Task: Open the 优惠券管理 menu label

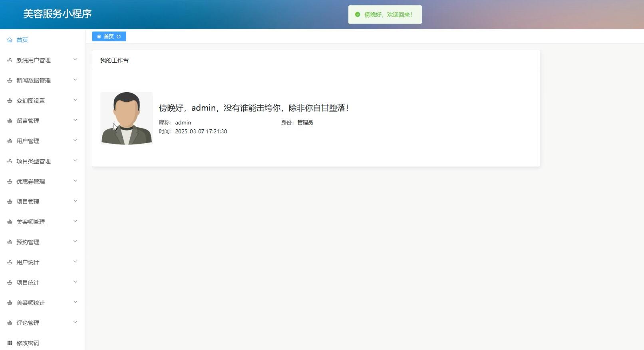Action: pos(31,182)
